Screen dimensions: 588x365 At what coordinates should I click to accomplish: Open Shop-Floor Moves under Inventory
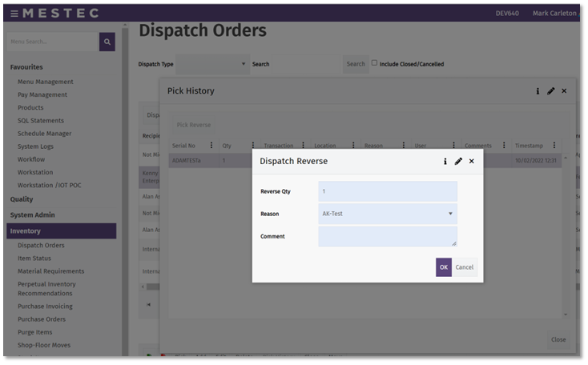pyautogui.click(x=44, y=345)
